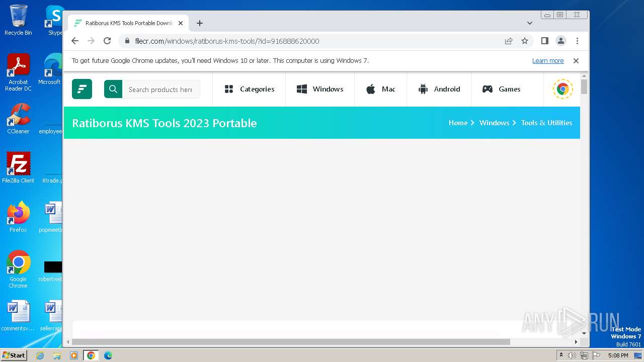Open Microsoft Edge from the taskbar

pyautogui.click(x=108, y=355)
